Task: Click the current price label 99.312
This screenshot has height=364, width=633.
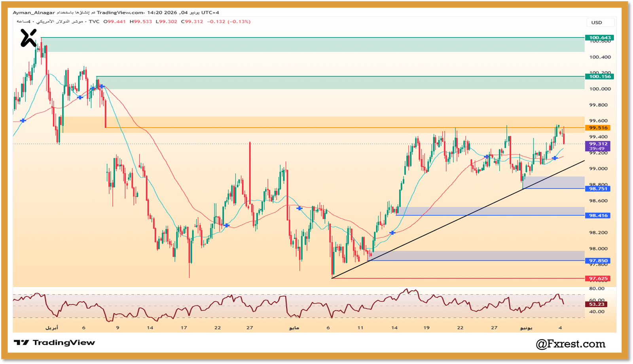Action: [598, 144]
